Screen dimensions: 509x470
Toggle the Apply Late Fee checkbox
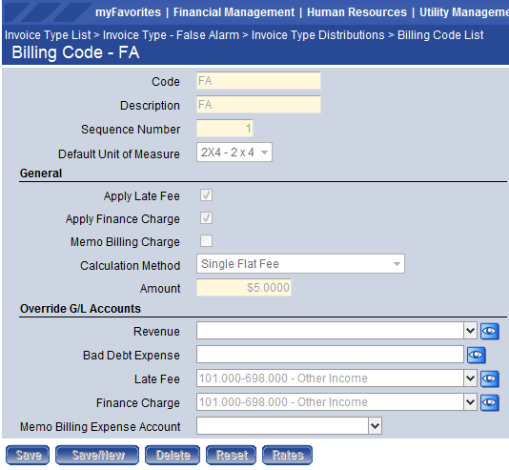point(206,195)
